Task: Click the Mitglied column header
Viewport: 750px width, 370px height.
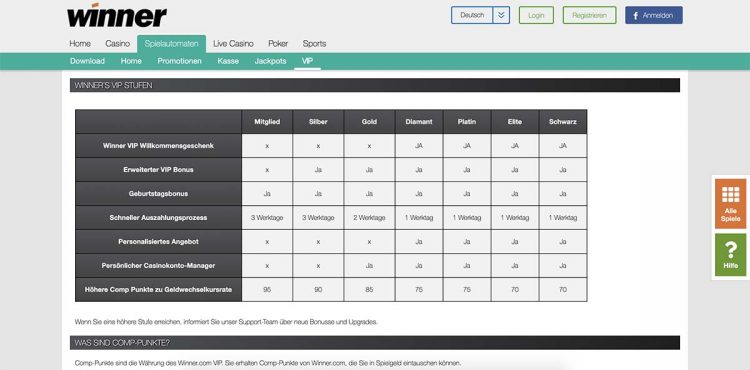Action: coord(267,122)
